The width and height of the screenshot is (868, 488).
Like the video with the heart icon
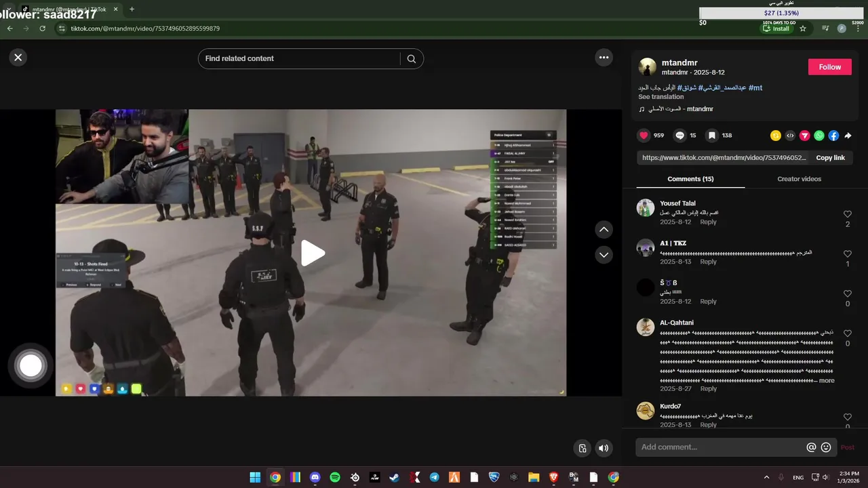click(x=644, y=136)
